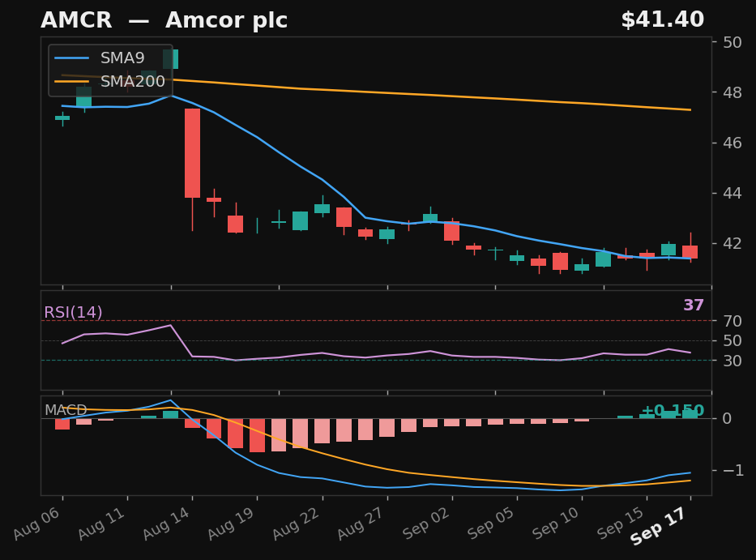Click the MACD -1 axis label

point(733,470)
